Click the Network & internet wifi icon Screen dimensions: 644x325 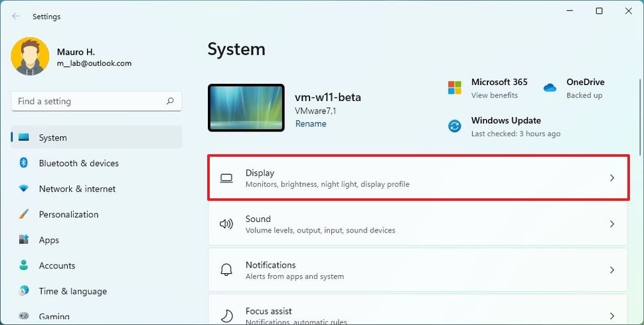coord(24,188)
